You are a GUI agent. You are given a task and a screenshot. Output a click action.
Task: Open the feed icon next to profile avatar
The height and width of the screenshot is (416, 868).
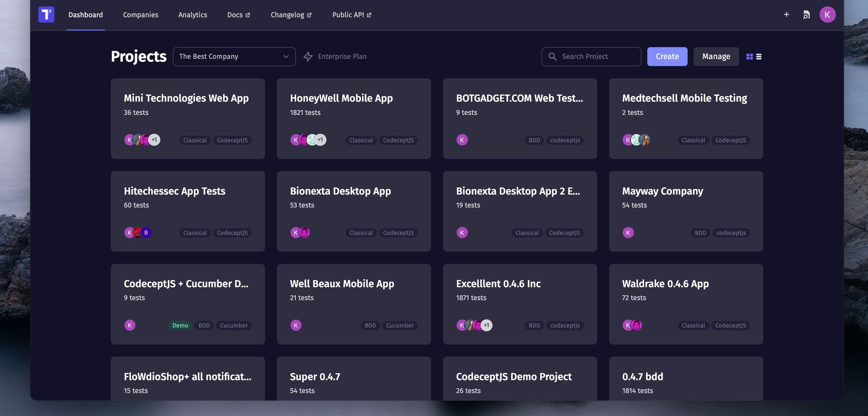pos(806,15)
